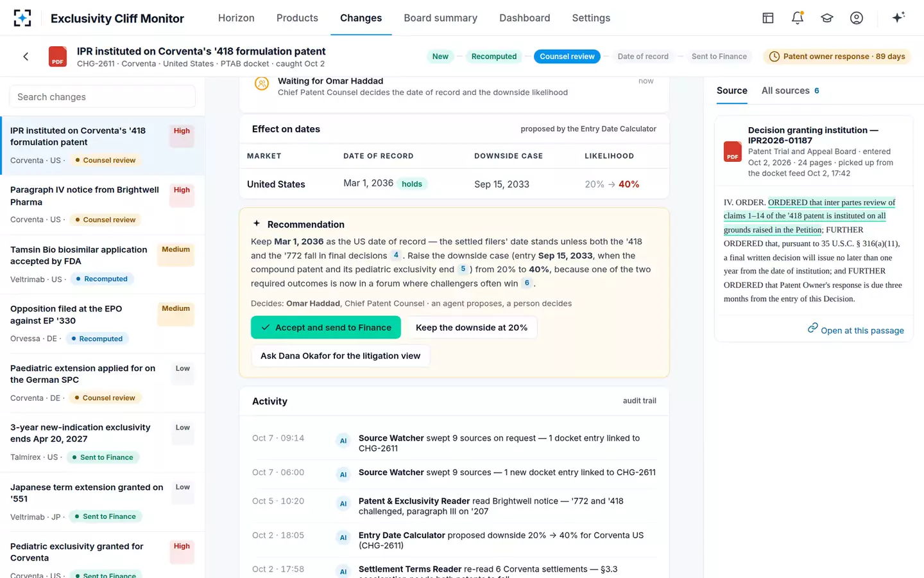Click the sparkle icon next to Recommendation
The image size is (924, 578).
point(257,223)
